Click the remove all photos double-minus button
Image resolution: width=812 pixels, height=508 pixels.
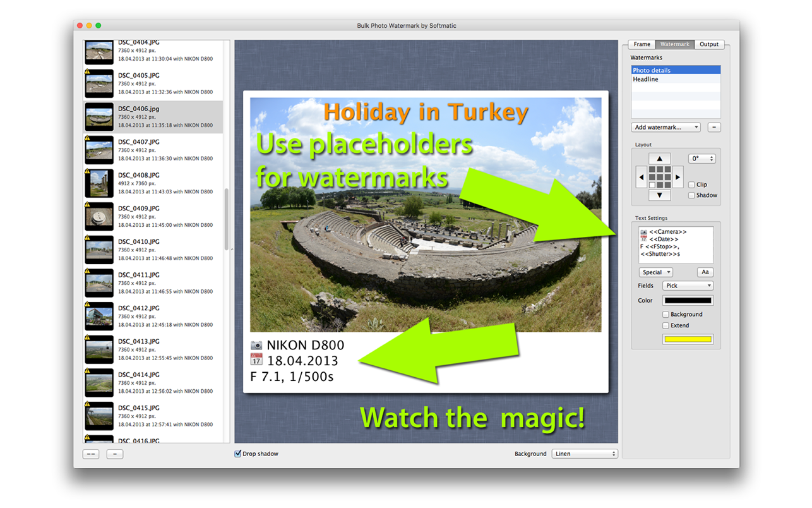point(91,454)
